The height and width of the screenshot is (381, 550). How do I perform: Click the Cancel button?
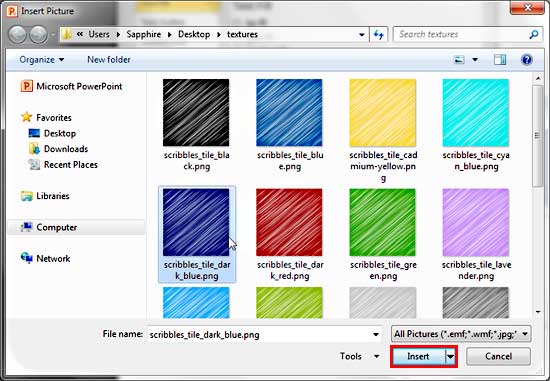click(x=498, y=356)
